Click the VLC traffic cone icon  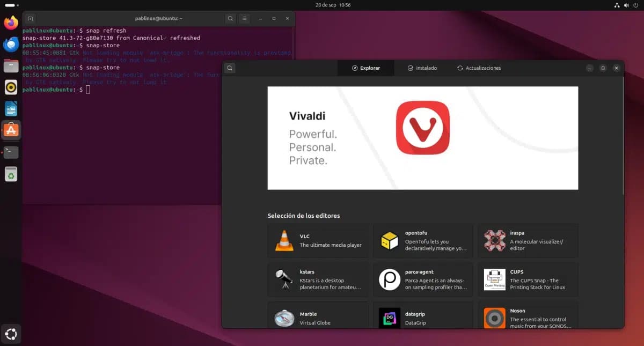(x=284, y=241)
